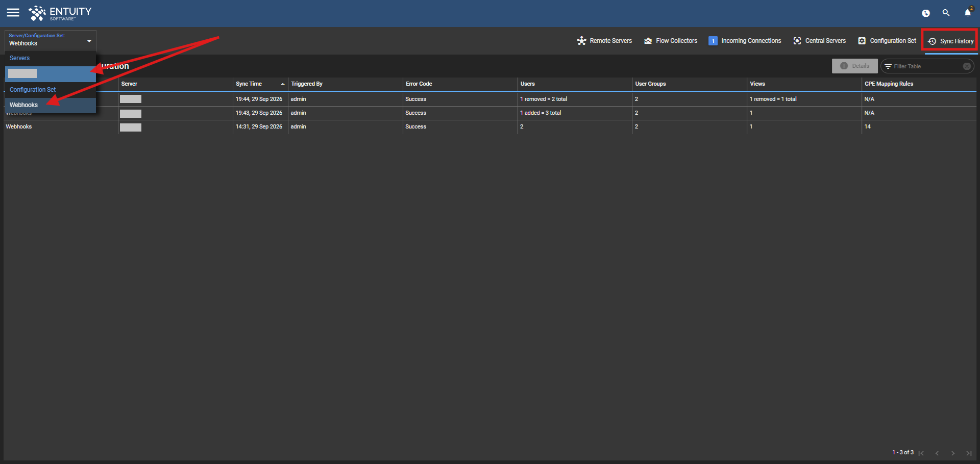The width and height of the screenshot is (980, 464).
Task: Go to the first page of results
Action: [921, 453]
